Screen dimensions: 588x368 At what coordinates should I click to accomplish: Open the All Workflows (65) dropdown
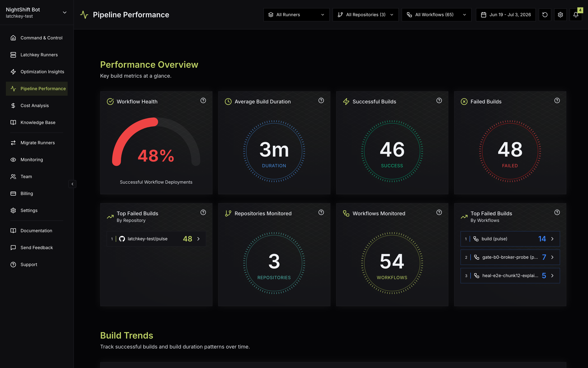[436, 15]
